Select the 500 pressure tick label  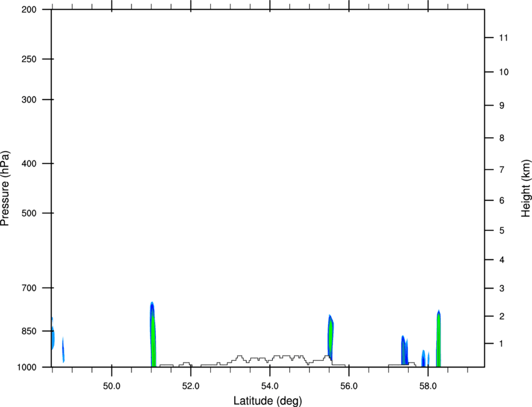click(x=29, y=213)
